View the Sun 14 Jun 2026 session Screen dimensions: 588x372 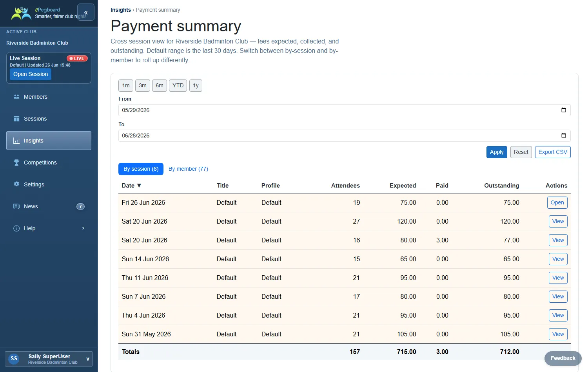[x=558, y=259]
